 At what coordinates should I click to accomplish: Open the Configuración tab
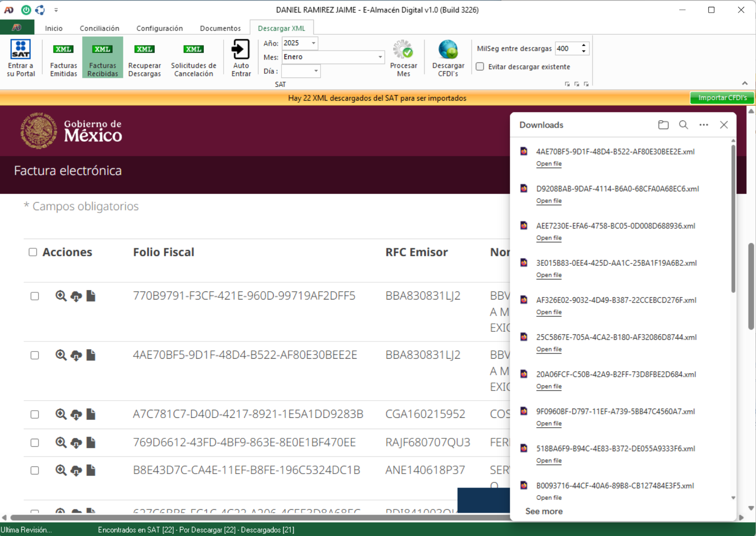[159, 28]
